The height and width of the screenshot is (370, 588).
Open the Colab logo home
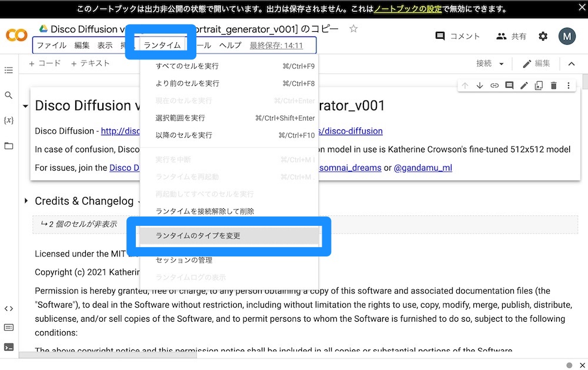(x=16, y=35)
